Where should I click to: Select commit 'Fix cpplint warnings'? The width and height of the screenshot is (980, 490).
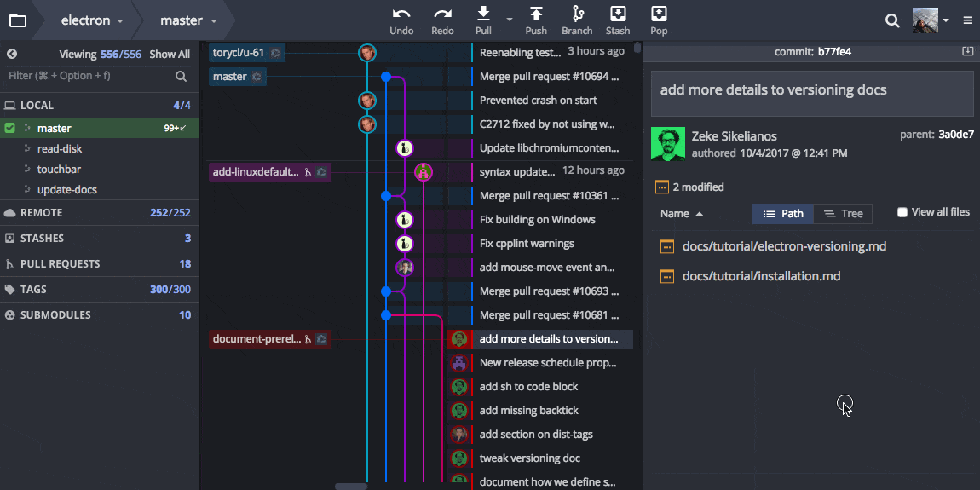(x=527, y=244)
